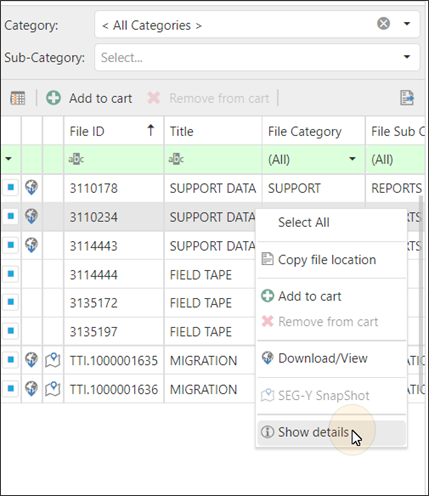Click File ID filter abc icon
Viewport: 429px width, 496px height.
[76, 159]
